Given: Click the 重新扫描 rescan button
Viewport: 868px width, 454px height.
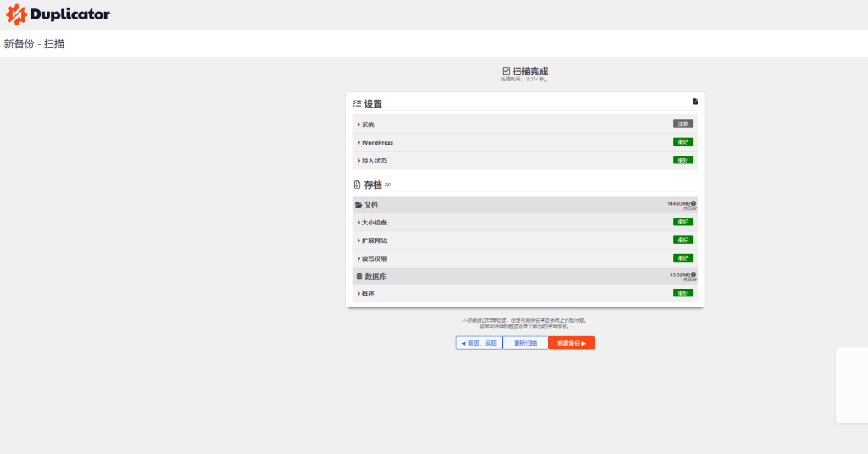Looking at the screenshot, I should click(525, 343).
